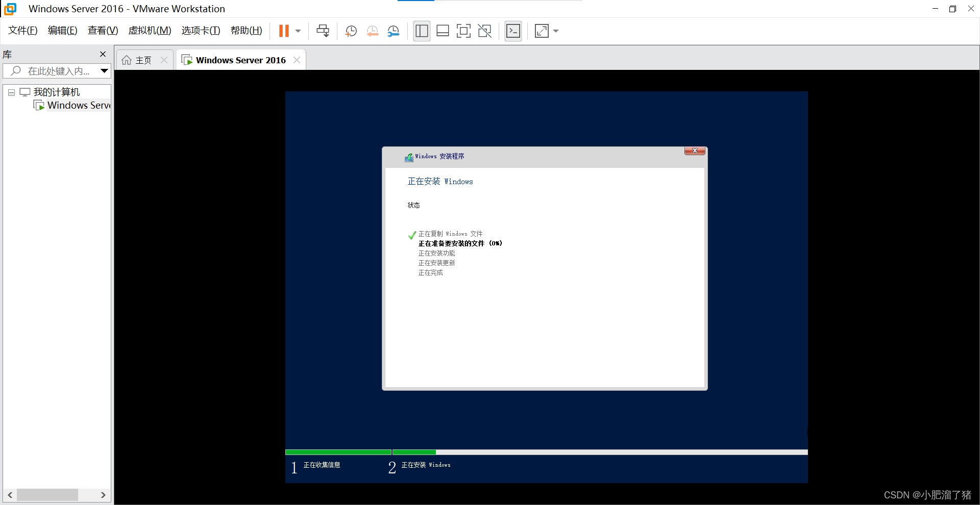Close the 库 library panel

tap(103, 54)
